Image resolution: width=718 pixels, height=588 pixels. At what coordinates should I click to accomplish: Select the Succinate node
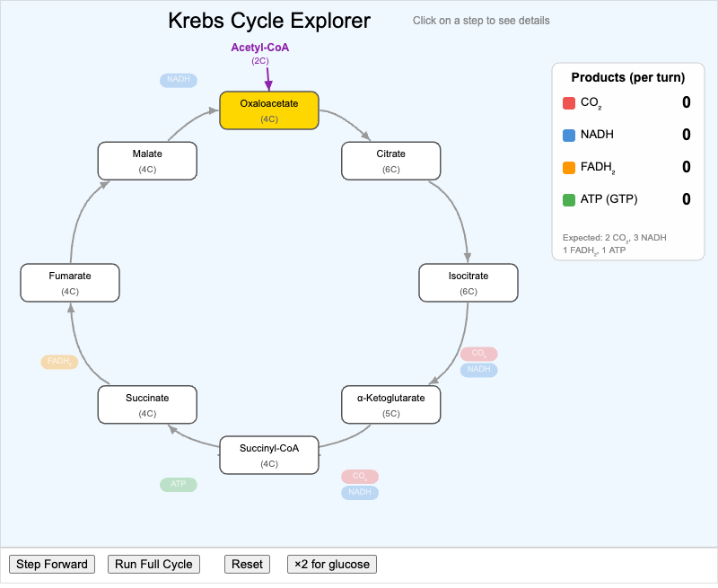coord(147,405)
